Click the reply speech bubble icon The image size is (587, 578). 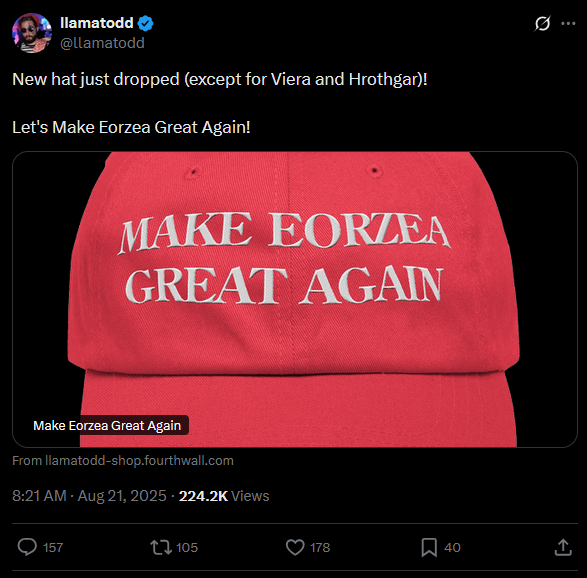(27, 547)
